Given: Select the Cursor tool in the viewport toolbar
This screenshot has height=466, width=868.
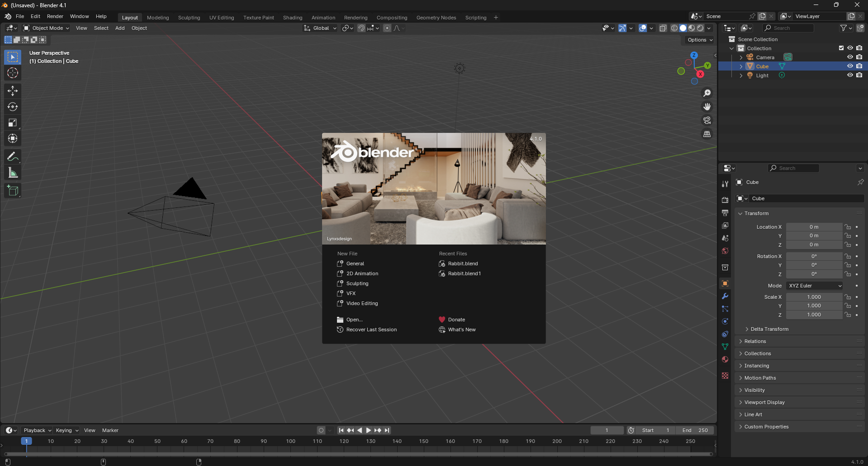Looking at the screenshot, I should pyautogui.click(x=13, y=73).
